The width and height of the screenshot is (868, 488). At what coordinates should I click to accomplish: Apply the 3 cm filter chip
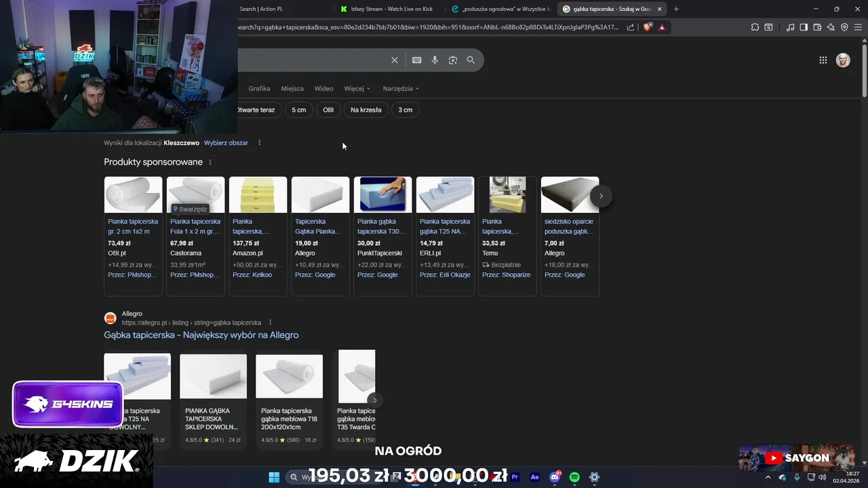[x=406, y=110]
